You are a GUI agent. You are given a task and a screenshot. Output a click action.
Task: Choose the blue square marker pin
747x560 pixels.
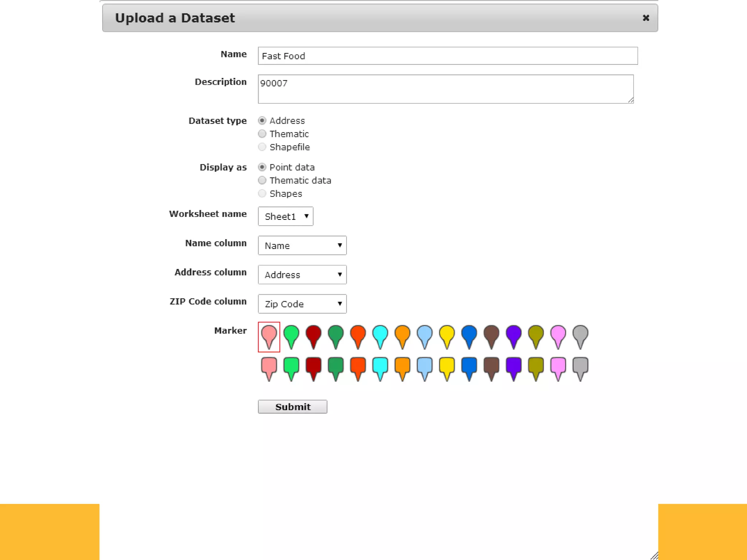(x=469, y=366)
